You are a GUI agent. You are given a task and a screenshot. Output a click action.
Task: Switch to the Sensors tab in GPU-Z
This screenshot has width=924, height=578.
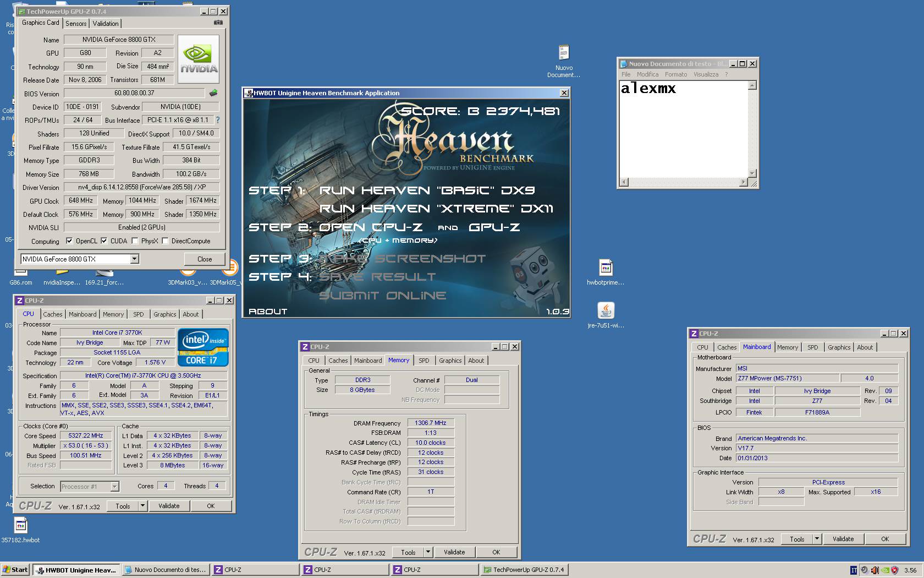[x=76, y=23]
